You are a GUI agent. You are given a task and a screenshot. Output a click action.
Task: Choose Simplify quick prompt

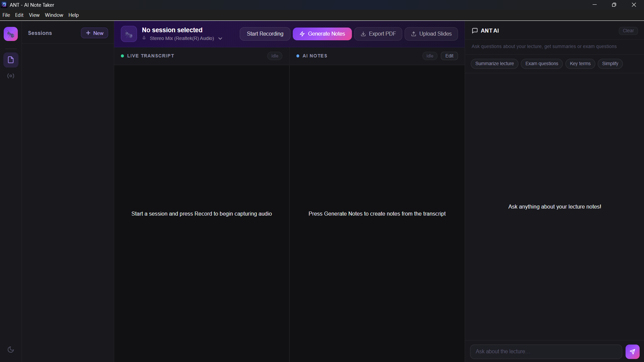(610, 64)
